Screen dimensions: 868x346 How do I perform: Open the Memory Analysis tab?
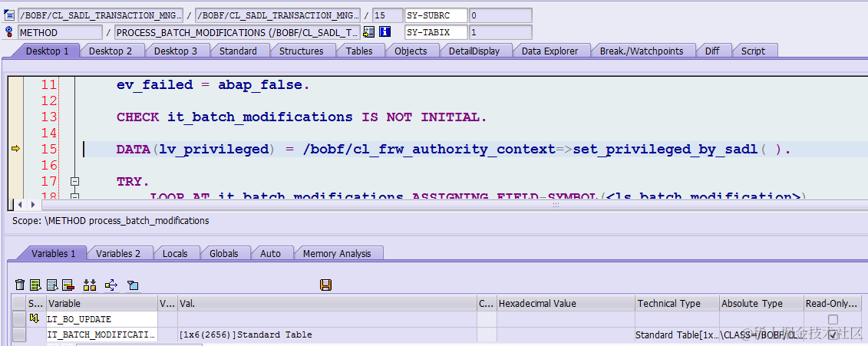[x=337, y=253]
